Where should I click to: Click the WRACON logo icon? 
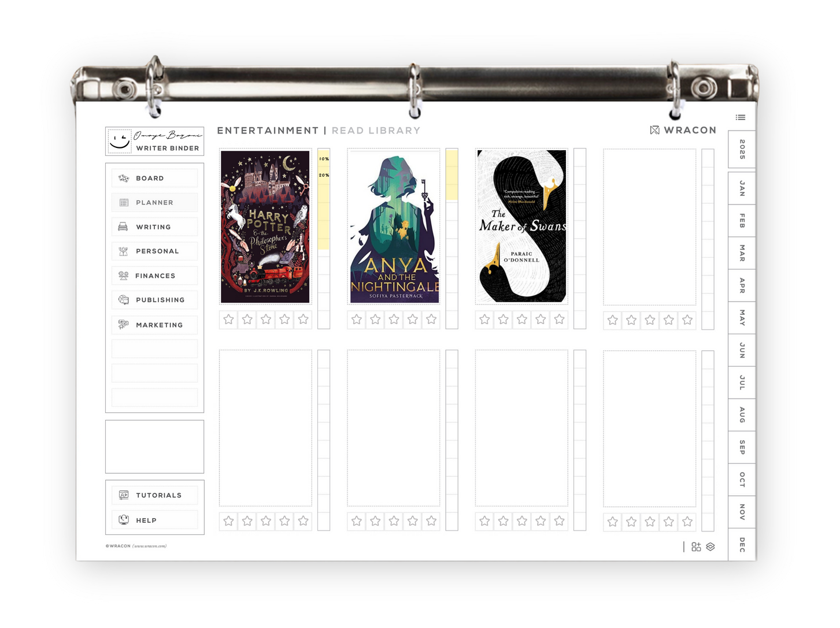point(654,130)
